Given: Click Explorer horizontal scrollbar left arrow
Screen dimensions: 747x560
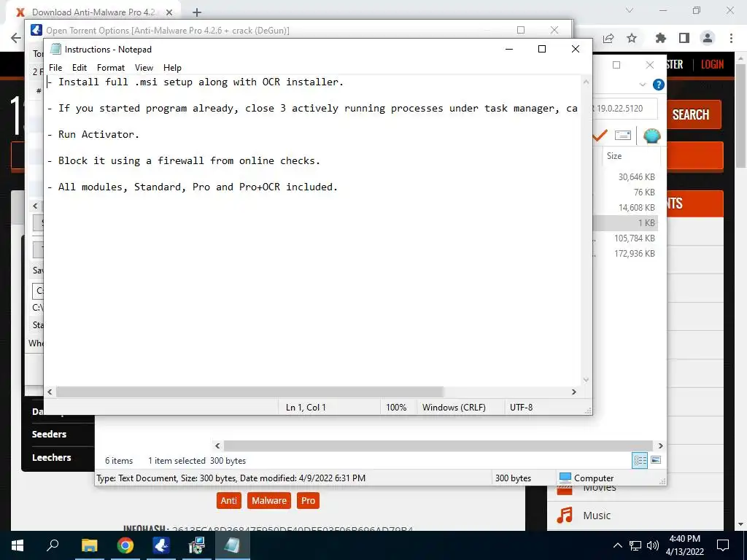Looking at the screenshot, I should pos(217,446).
